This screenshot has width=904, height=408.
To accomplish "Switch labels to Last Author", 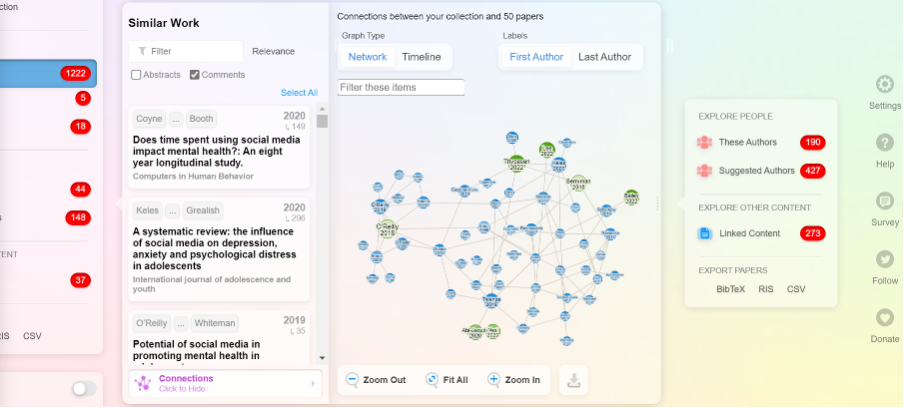I will [x=605, y=57].
